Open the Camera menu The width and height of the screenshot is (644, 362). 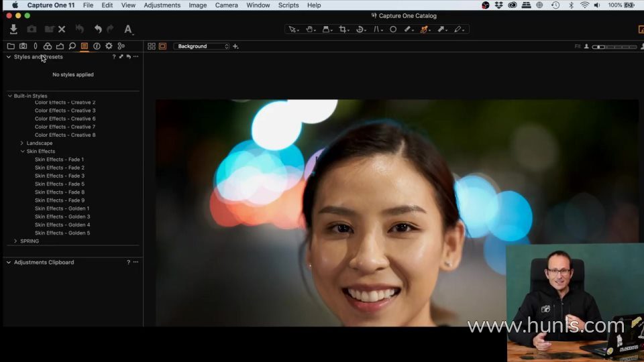pyautogui.click(x=226, y=5)
